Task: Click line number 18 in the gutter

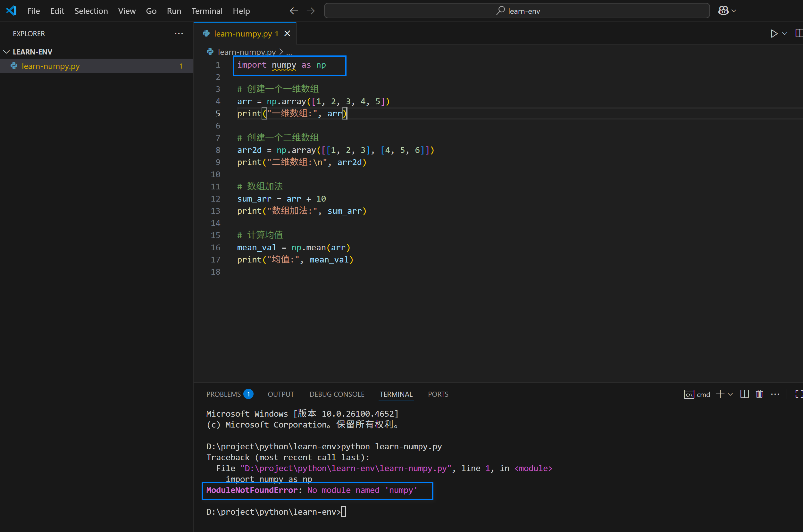Action: click(x=215, y=272)
